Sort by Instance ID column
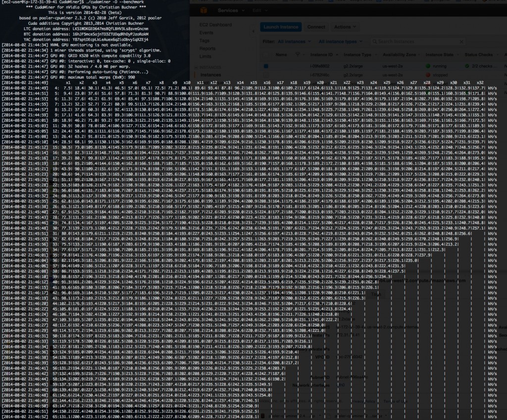Screen dimensions: 507x420 321,55
